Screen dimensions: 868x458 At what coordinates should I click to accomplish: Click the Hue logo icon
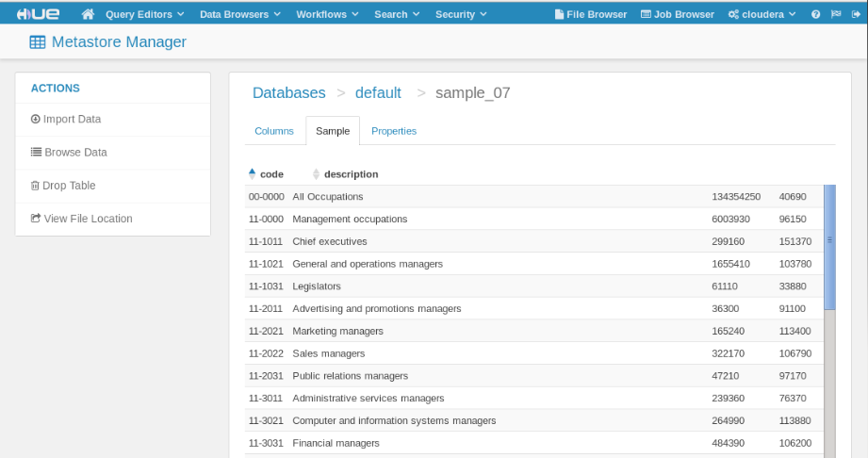pyautogui.click(x=38, y=14)
